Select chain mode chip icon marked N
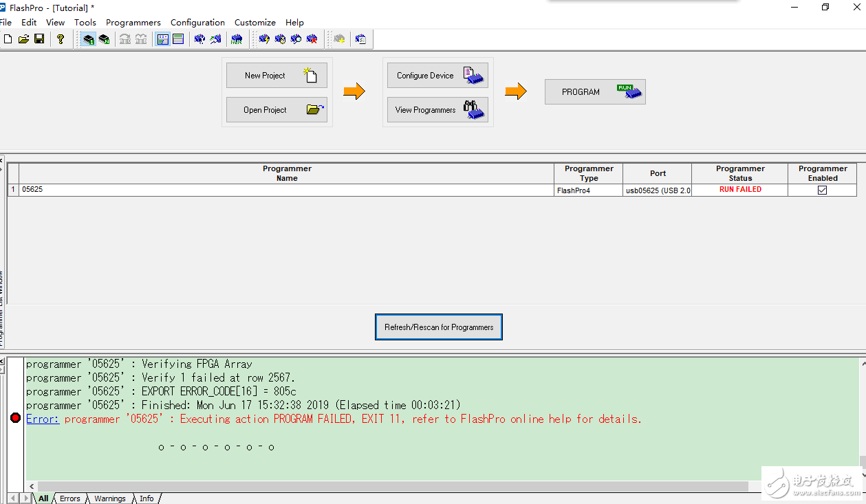866x504 pixels. click(104, 39)
